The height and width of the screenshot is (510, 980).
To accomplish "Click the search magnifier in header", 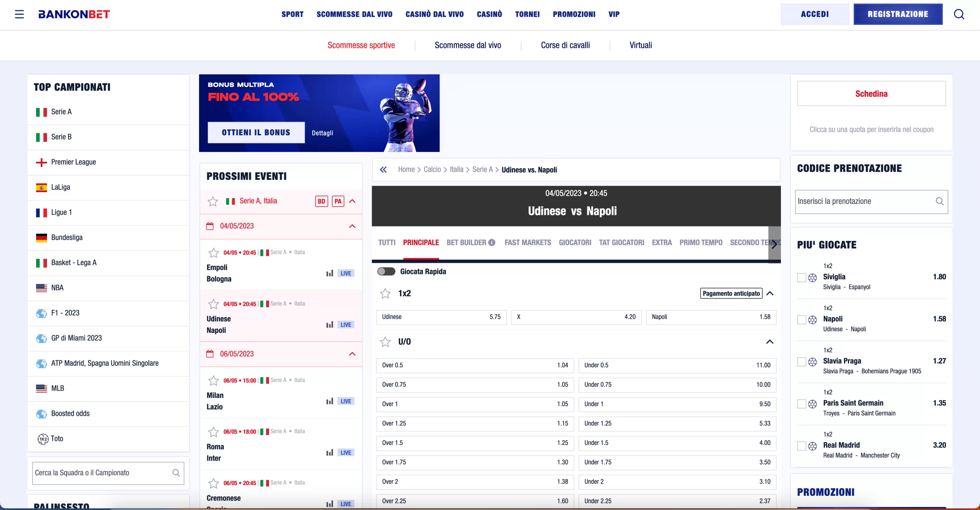I will pyautogui.click(x=959, y=14).
